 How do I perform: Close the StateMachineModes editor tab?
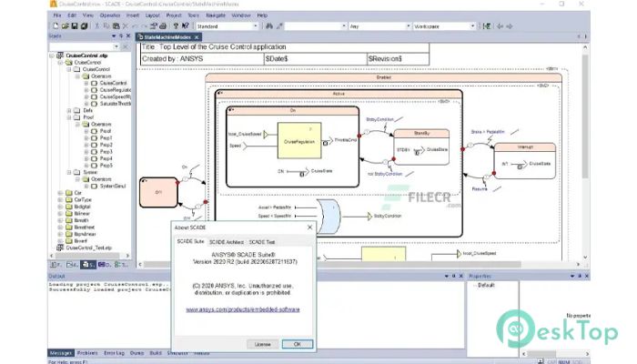tap(197, 37)
